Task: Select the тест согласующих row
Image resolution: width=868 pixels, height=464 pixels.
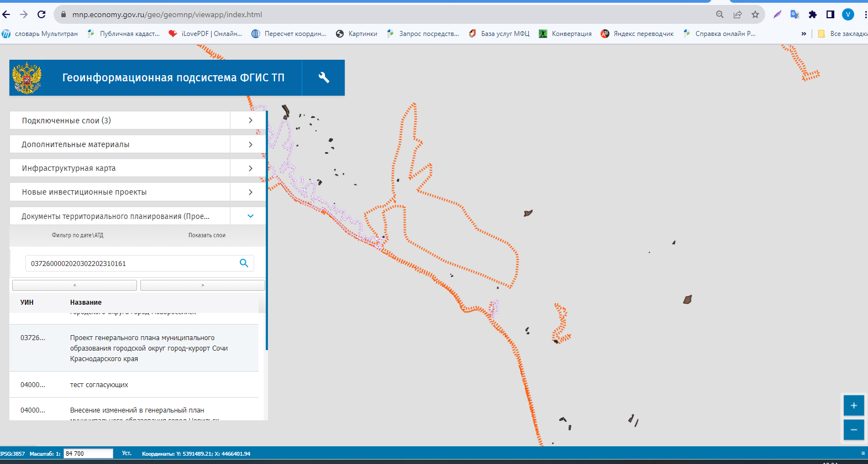Action: pos(134,384)
